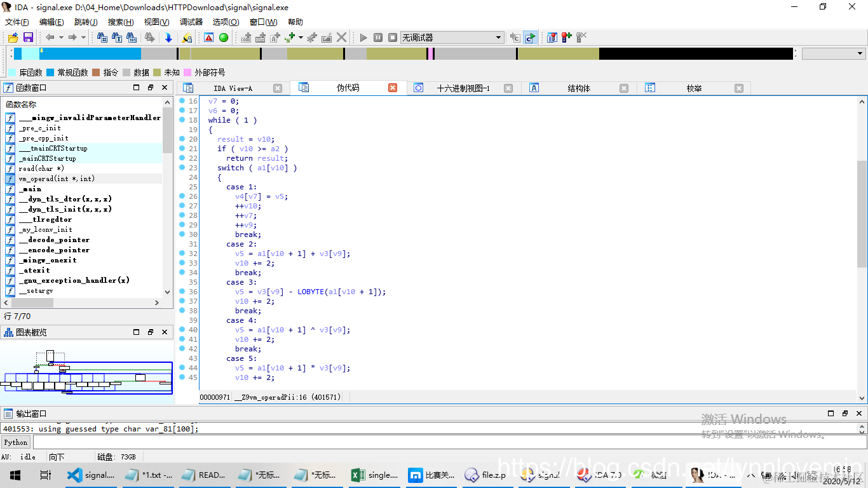Click the breakpoint list icon
The height and width of the screenshot is (488, 868).
[552, 37]
